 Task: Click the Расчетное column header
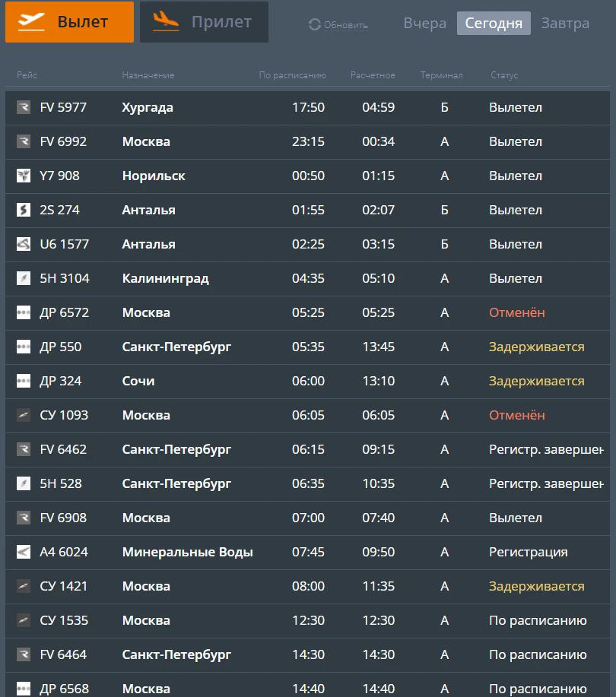373,75
